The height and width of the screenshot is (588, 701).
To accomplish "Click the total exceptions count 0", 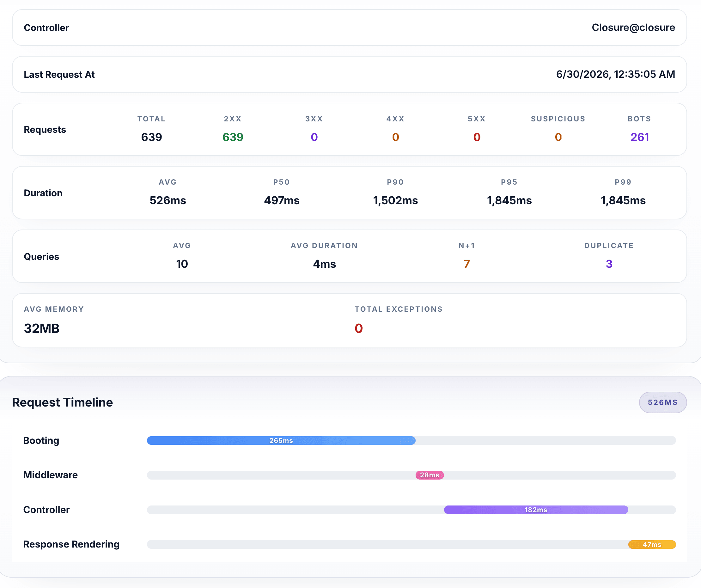I will pyautogui.click(x=358, y=328).
